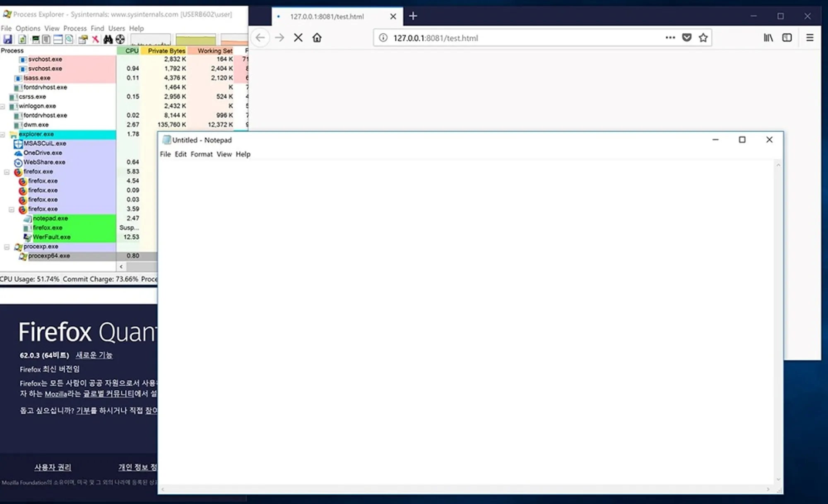Bookmark this page with star icon
828x504 pixels.
click(703, 38)
